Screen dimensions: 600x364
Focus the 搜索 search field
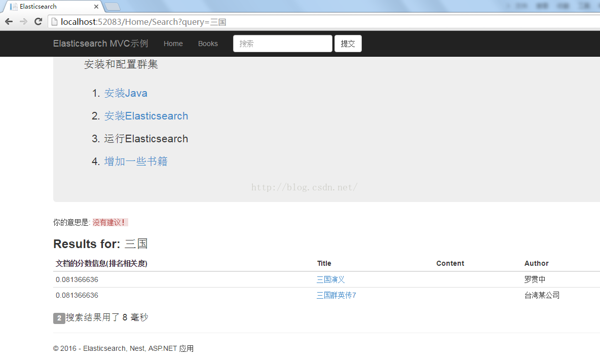[x=282, y=44]
